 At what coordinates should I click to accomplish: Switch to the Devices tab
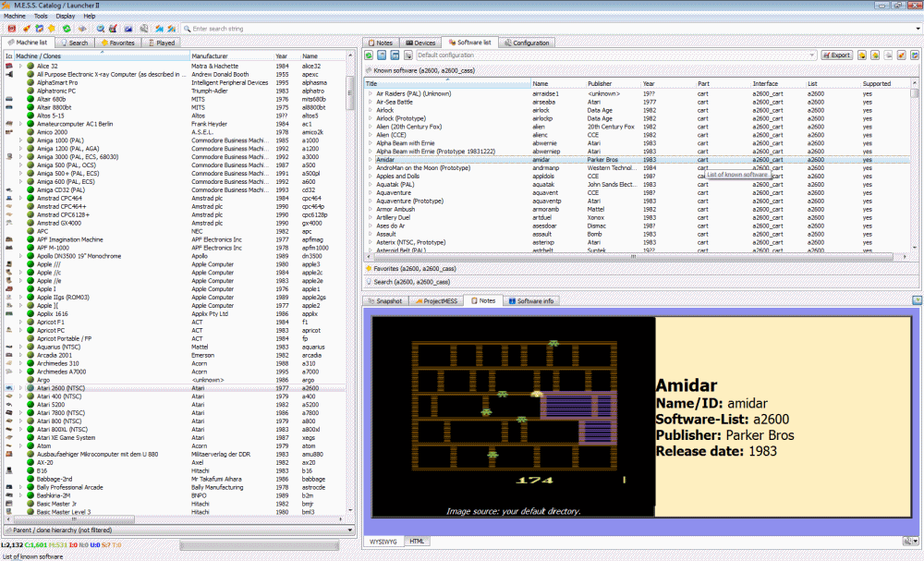pyautogui.click(x=420, y=43)
